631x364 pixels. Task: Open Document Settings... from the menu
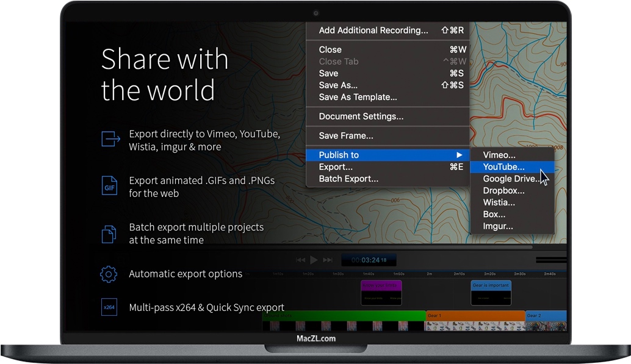click(361, 116)
